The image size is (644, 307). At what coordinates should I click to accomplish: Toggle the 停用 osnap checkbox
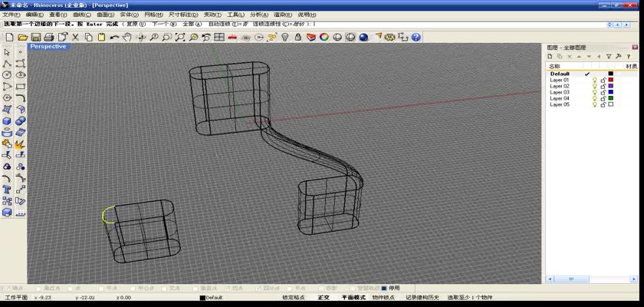pyautogui.click(x=385, y=289)
